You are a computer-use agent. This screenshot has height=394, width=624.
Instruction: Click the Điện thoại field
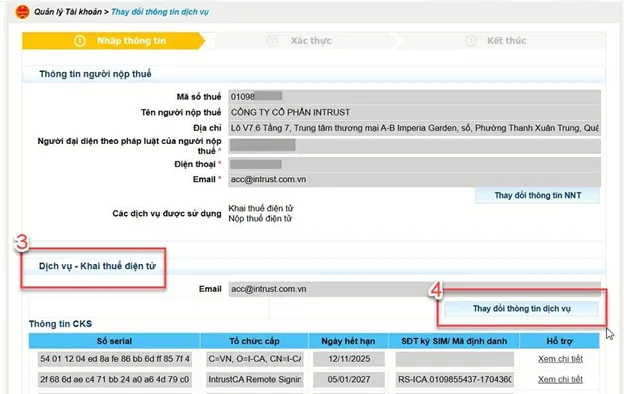(414, 164)
